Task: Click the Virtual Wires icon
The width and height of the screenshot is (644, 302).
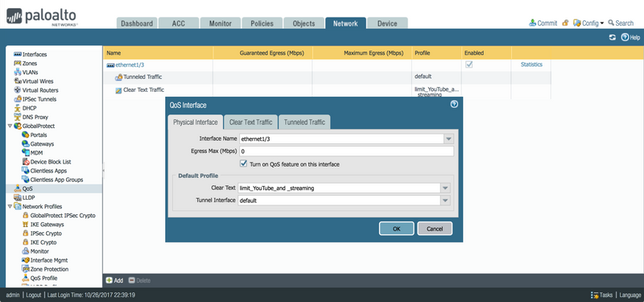Action: pos(18,81)
